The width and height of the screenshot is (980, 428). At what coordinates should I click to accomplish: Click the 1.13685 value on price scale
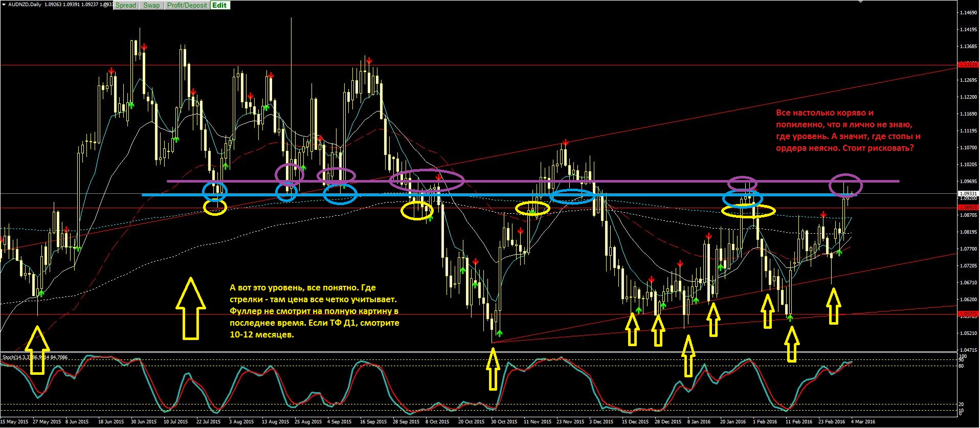tap(969, 47)
